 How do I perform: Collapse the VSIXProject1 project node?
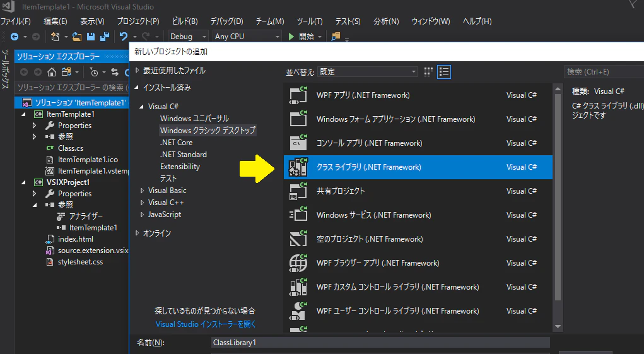[x=23, y=182]
